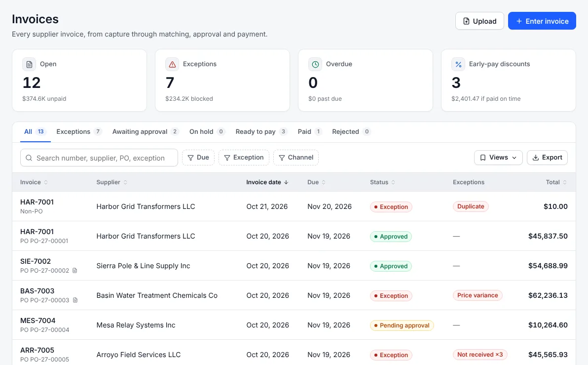Open invoice SIE-7002
This screenshot has width=588, height=365.
tap(35, 261)
